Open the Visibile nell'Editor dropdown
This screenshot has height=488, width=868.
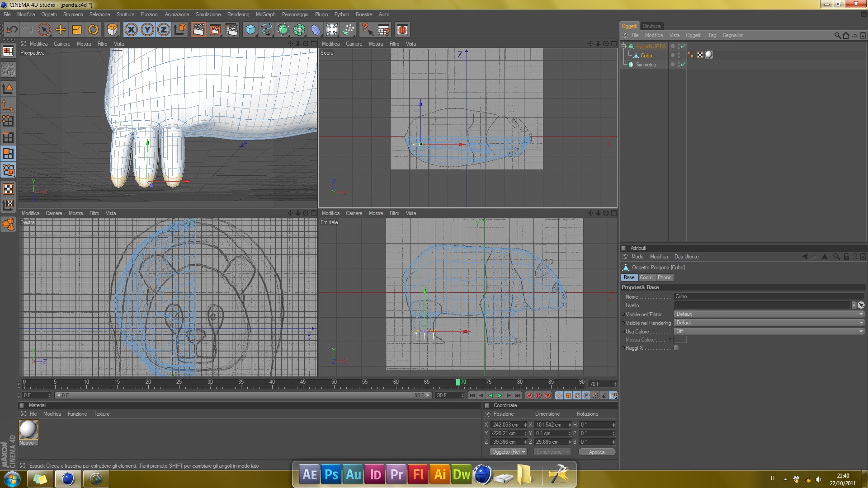(769, 314)
